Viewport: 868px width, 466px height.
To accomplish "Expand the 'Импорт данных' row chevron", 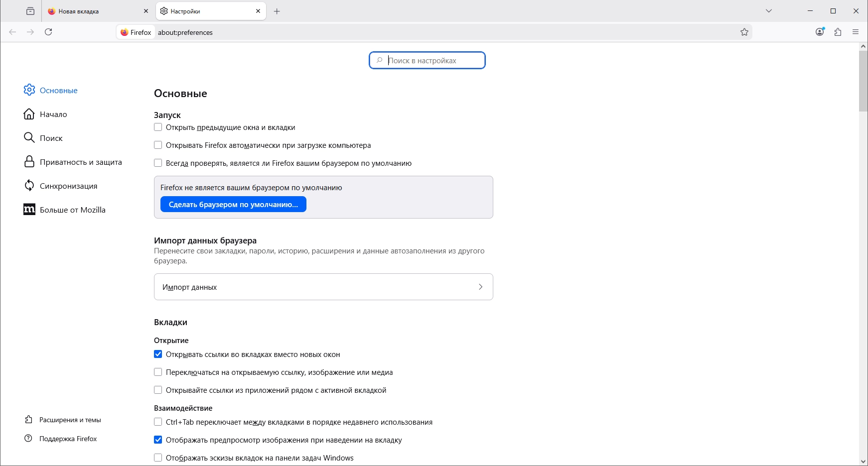I will pos(480,287).
